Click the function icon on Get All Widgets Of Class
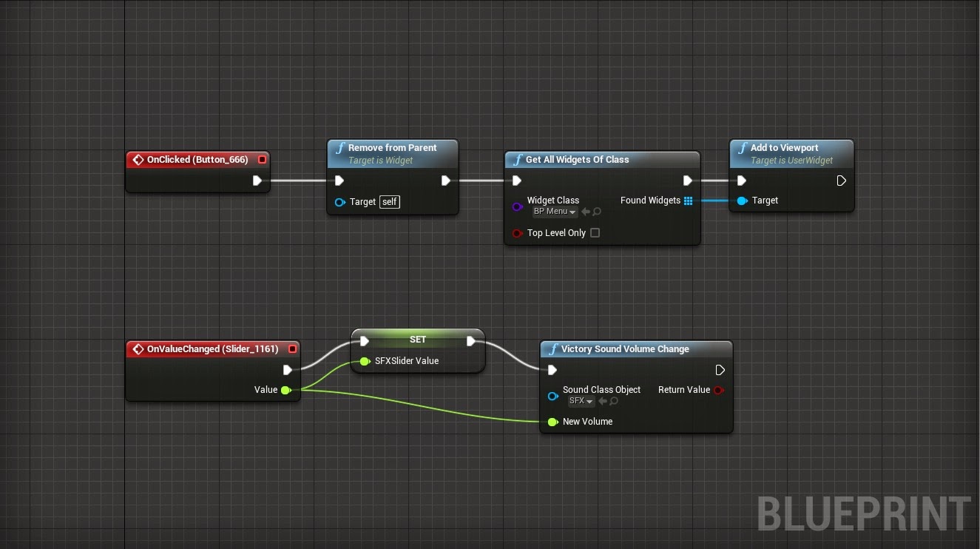980x549 pixels. [518, 159]
